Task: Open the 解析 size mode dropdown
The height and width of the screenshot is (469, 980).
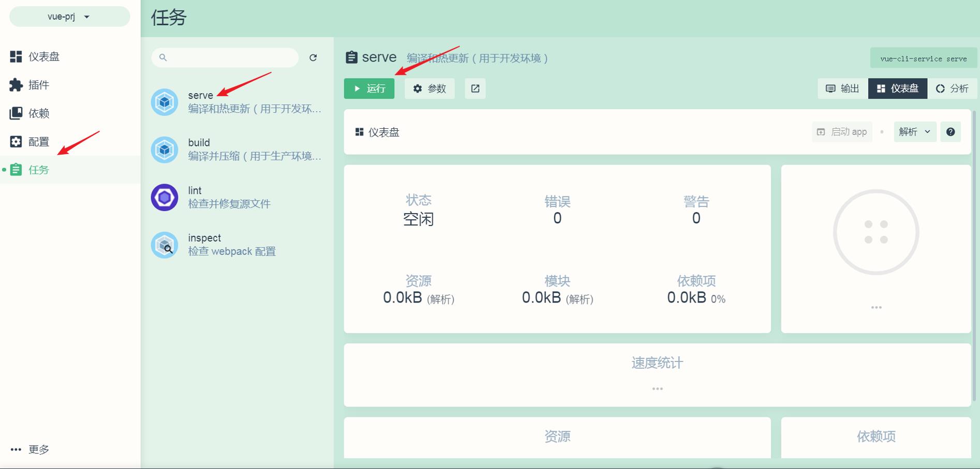Action: point(915,132)
